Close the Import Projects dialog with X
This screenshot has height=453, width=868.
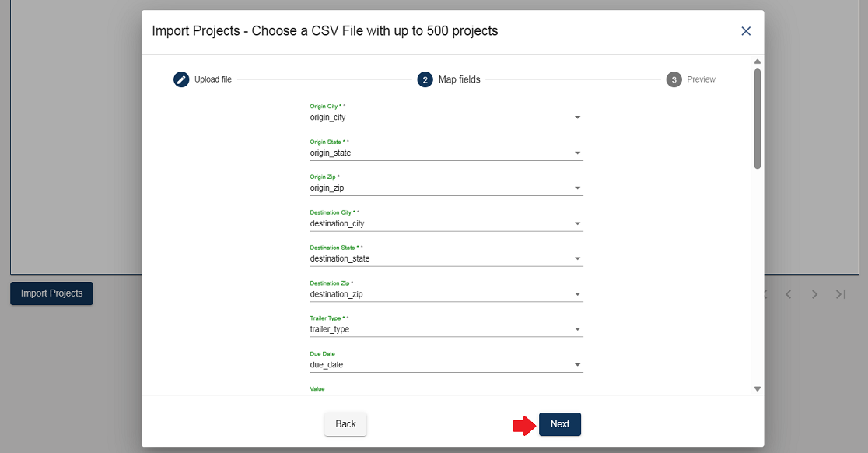click(x=746, y=31)
